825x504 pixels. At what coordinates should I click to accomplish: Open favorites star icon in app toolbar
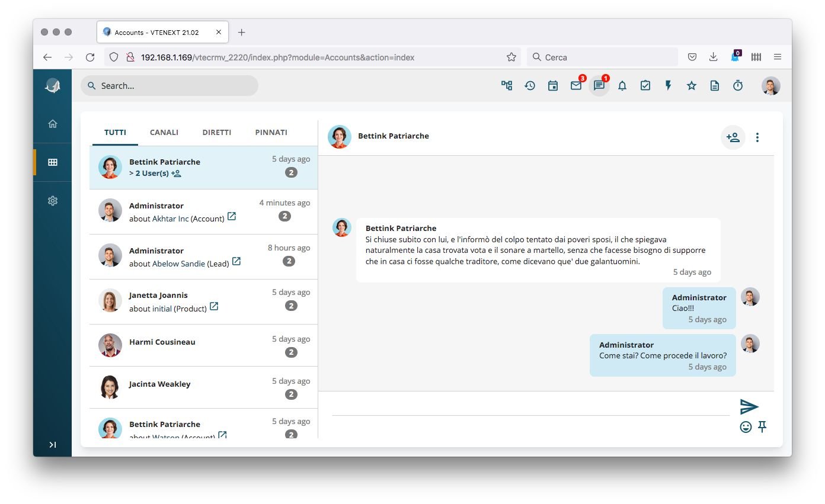pos(692,86)
